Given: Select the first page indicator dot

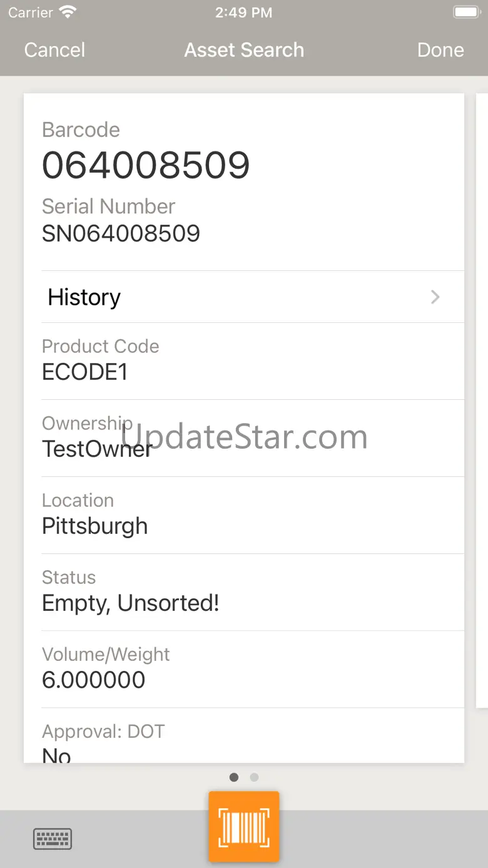Looking at the screenshot, I should pyautogui.click(x=234, y=777).
